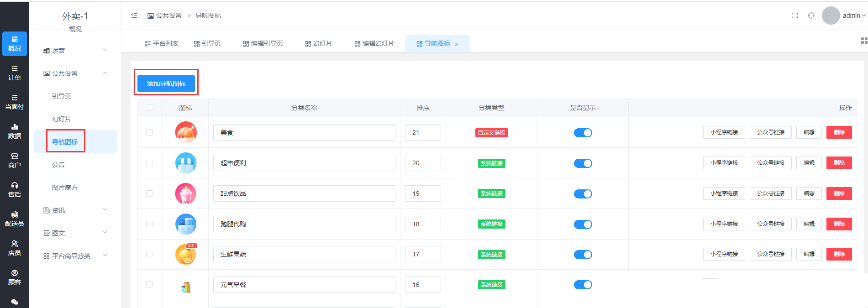The height and width of the screenshot is (308, 868).
Task: Tick the checkbox for the 生鲜果蔬 row
Action: click(x=149, y=254)
